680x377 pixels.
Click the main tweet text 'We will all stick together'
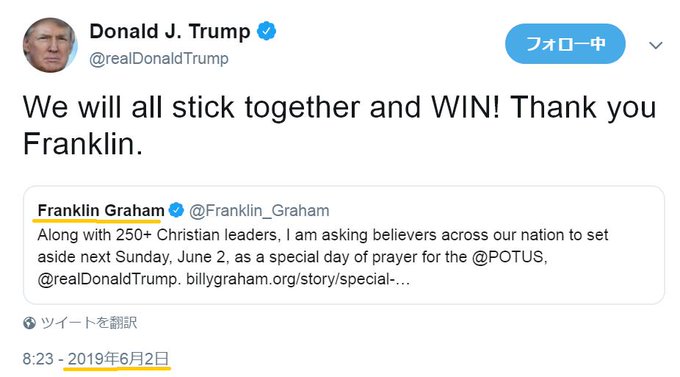(x=192, y=107)
